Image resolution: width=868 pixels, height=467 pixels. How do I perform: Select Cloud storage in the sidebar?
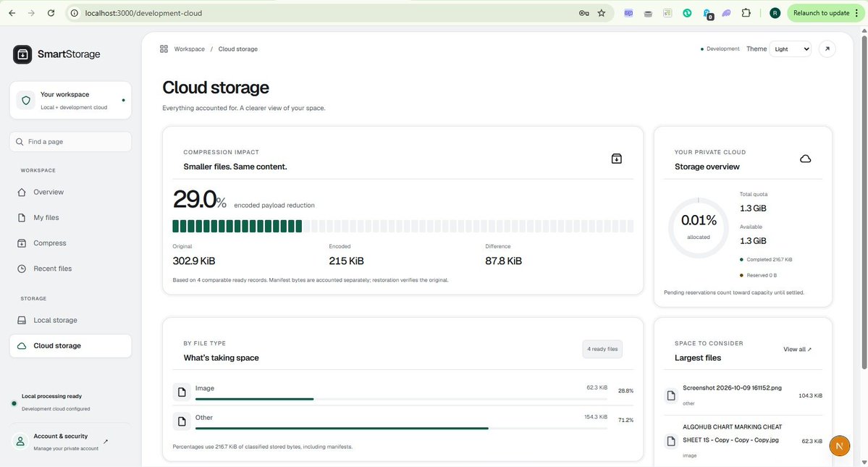click(x=70, y=346)
